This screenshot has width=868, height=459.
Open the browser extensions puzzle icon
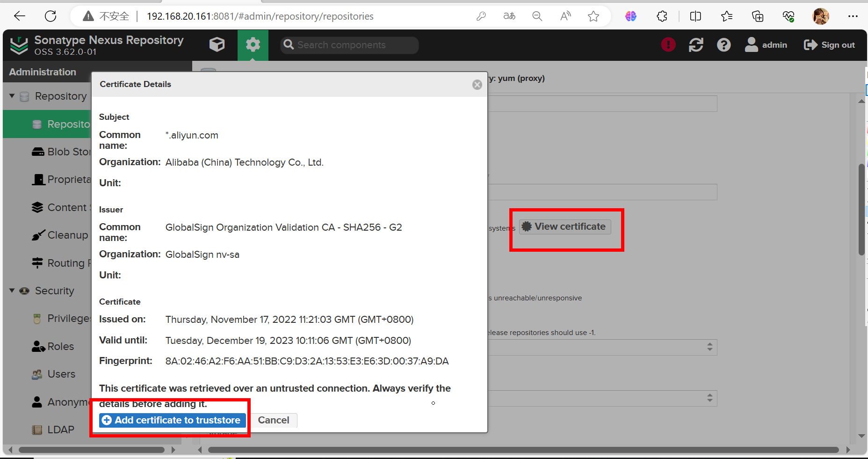click(662, 16)
